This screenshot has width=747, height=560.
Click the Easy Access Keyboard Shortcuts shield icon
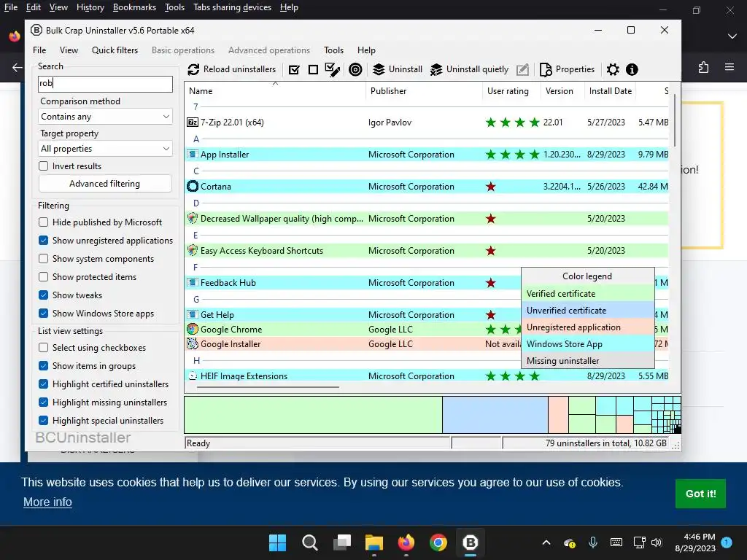[x=193, y=251]
